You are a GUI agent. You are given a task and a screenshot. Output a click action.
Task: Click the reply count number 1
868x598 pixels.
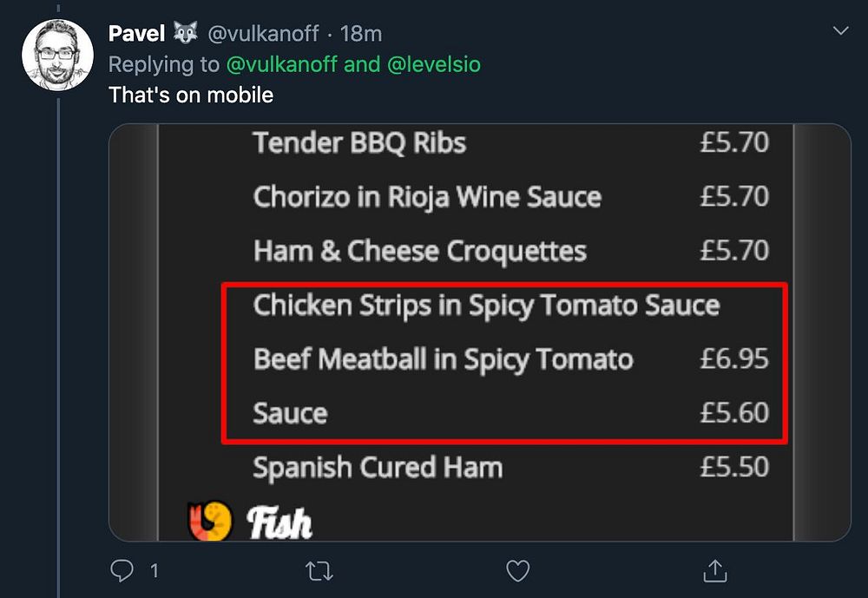click(155, 571)
